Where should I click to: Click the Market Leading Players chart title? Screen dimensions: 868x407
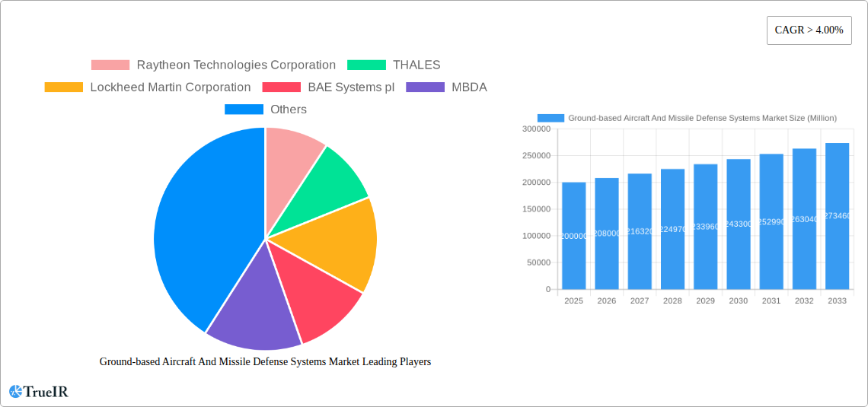click(265, 361)
